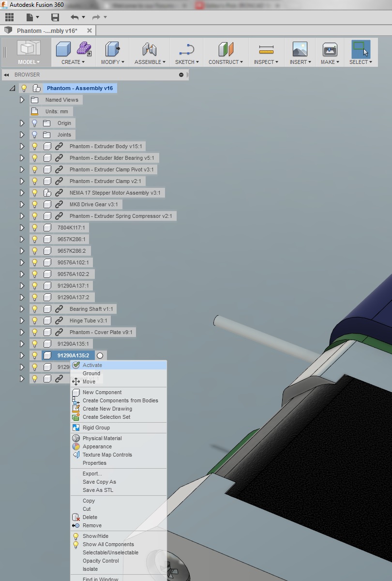
Task: Select Save As STL menu entry
Action: 98,490
